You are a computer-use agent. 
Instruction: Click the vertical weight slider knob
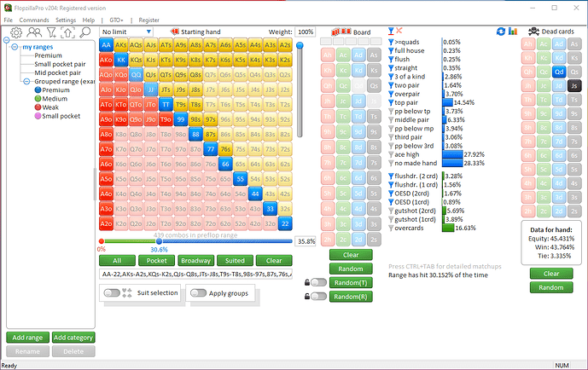pyautogui.click(x=300, y=46)
